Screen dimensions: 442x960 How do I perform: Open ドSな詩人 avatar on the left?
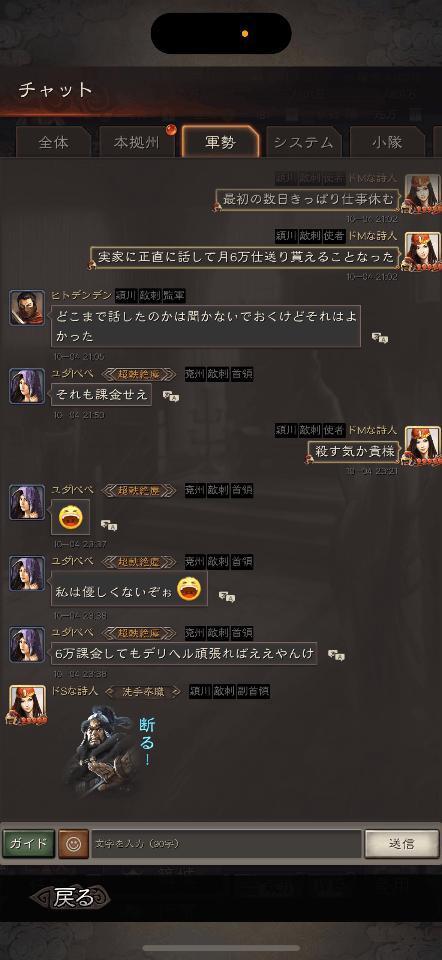click(27, 704)
